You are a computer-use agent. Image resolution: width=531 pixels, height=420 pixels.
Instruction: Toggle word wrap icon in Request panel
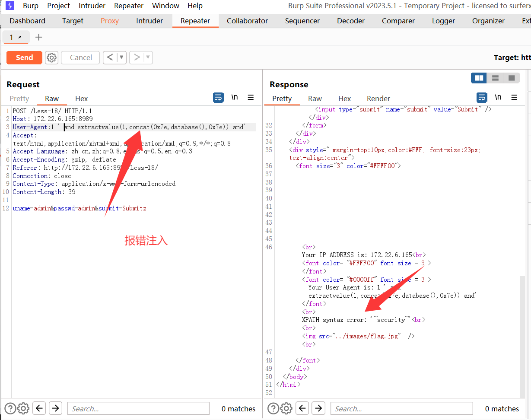click(x=219, y=97)
